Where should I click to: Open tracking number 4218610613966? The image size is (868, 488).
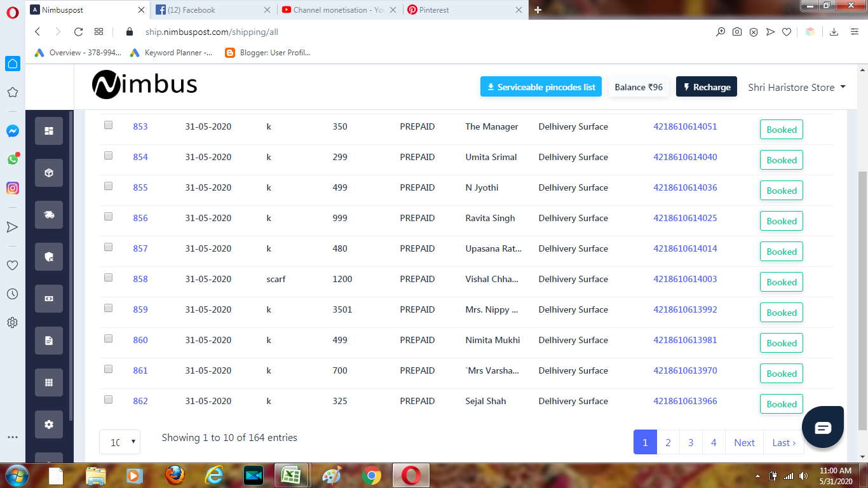[x=685, y=401]
